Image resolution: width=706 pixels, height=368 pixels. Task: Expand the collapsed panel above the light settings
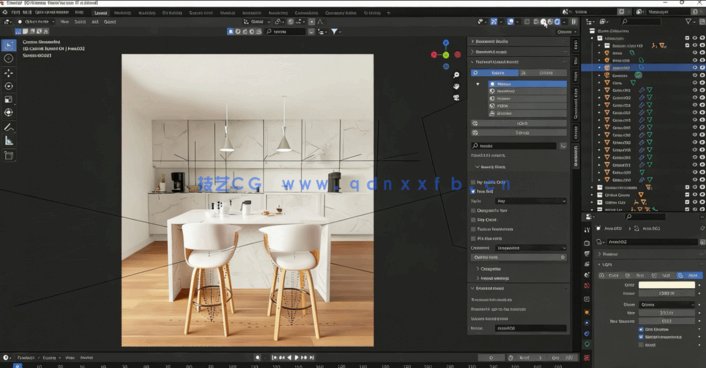point(650,254)
